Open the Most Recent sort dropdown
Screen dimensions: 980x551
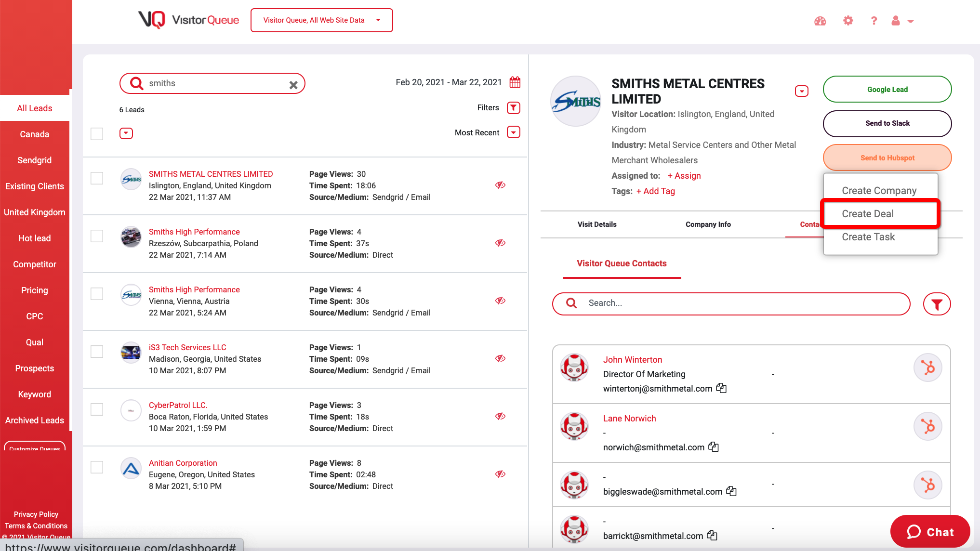514,132
